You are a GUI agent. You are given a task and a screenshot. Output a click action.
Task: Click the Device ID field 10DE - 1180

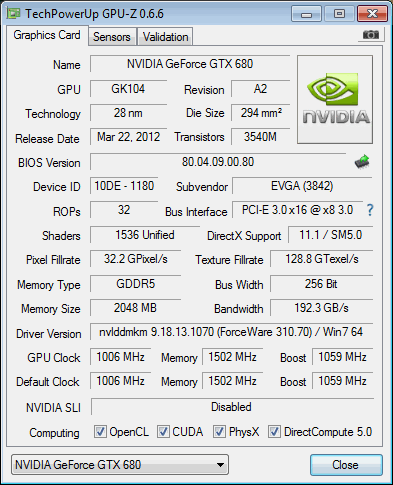(x=124, y=186)
